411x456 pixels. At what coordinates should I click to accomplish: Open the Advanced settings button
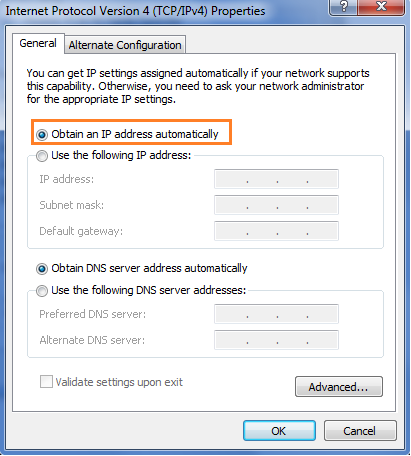pos(339,387)
